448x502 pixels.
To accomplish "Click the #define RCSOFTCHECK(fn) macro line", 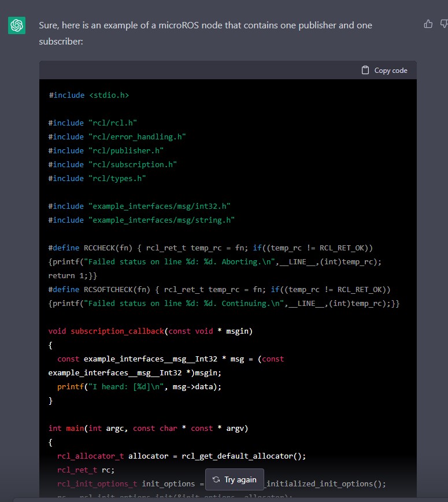I will 219,289.
